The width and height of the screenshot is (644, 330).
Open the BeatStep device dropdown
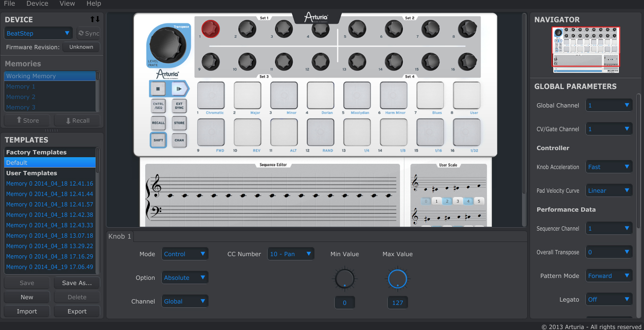(38, 33)
